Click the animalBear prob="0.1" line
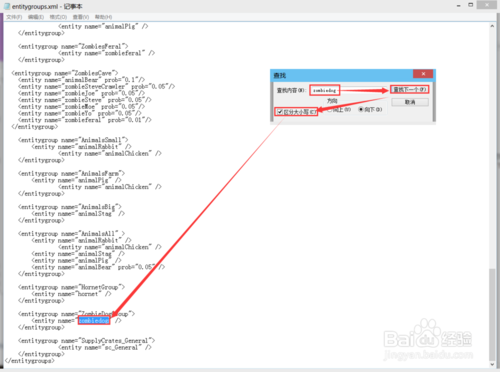Screen dimensions: 500x372 81,80
